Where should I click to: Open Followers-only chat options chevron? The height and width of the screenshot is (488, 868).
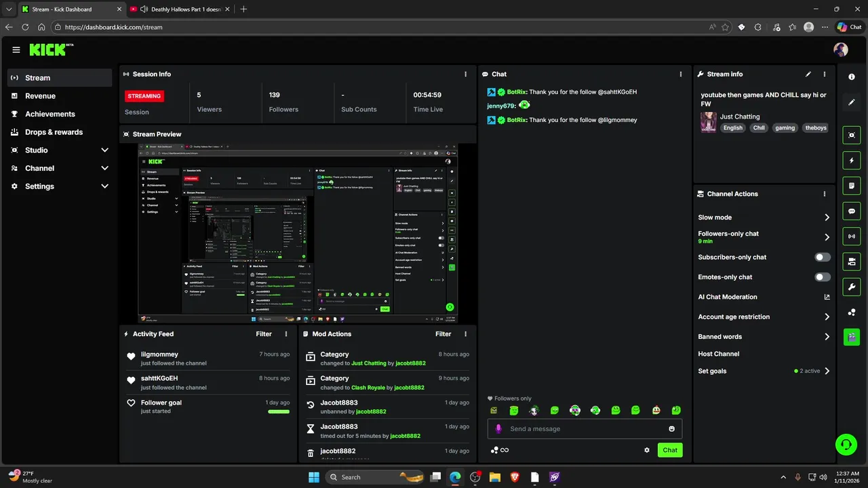(x=827, y=237)
